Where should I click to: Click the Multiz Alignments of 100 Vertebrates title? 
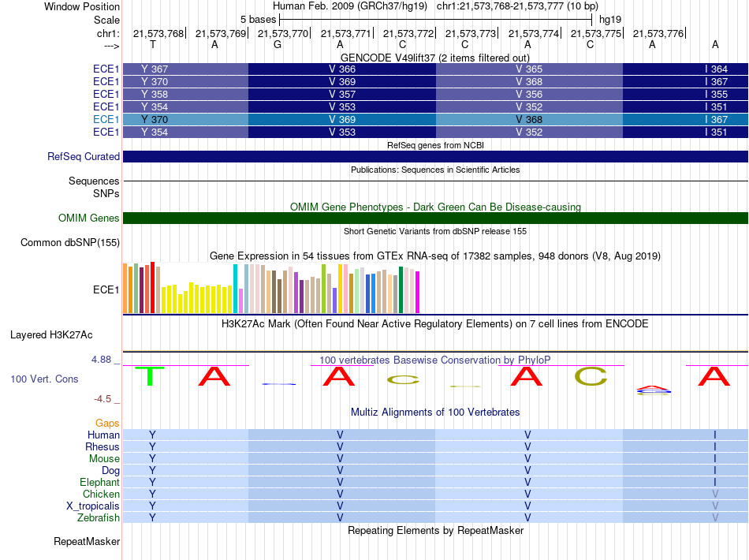pos(434,412)
